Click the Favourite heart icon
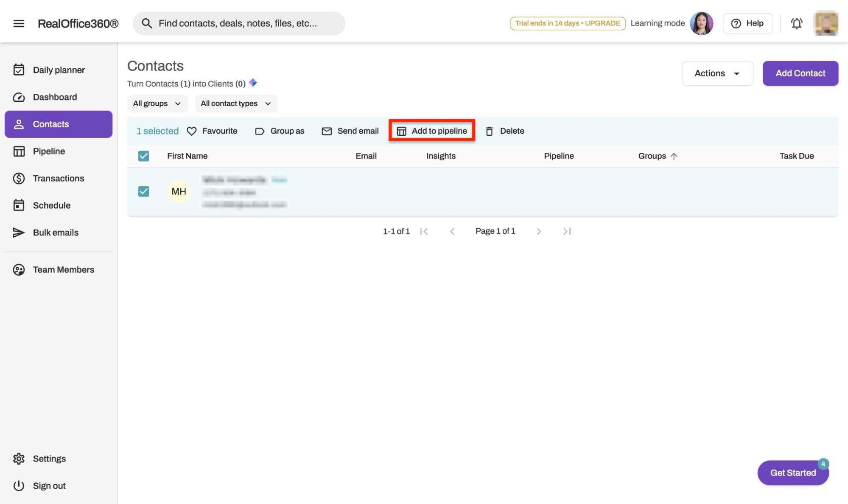Viewport: 848px width, 504px height. [x=192, y=131]
